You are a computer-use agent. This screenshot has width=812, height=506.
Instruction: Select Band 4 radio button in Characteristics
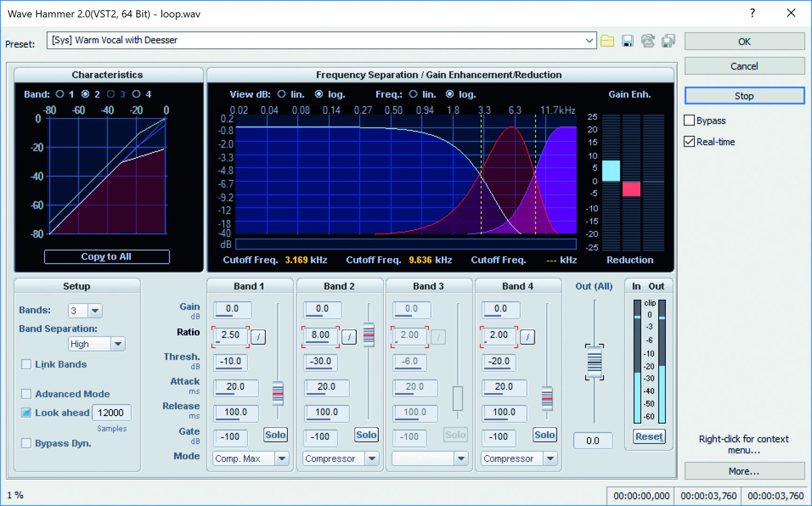point(136,94)
